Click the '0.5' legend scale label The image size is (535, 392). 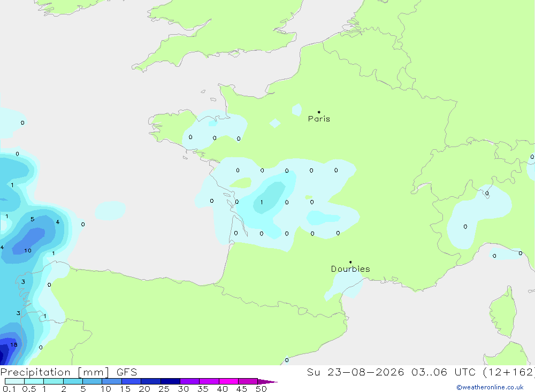29,389
